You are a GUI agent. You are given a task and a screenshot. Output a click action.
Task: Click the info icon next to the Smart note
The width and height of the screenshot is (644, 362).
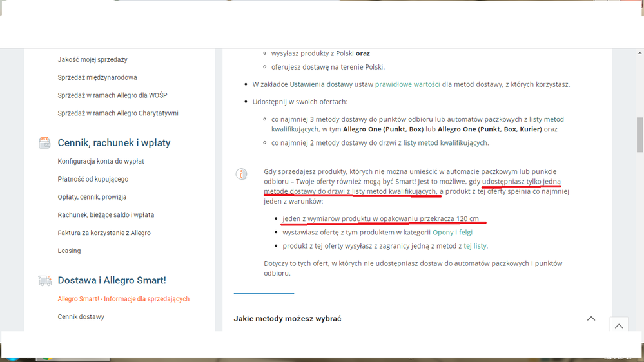(241, 174)
